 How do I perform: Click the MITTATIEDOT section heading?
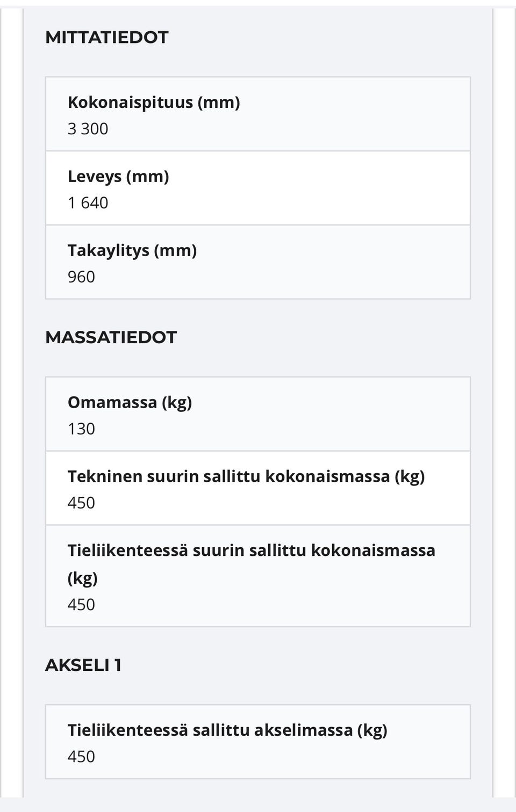coord(106,37)
